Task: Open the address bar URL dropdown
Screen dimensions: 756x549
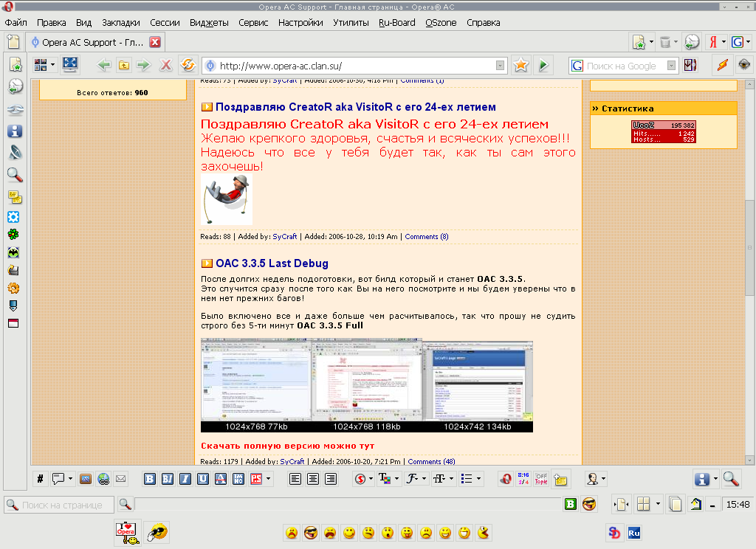Action: (500, 66)
